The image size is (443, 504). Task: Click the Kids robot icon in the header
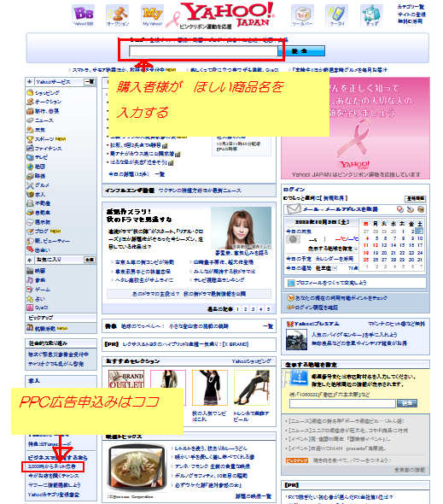pos(371,15)
